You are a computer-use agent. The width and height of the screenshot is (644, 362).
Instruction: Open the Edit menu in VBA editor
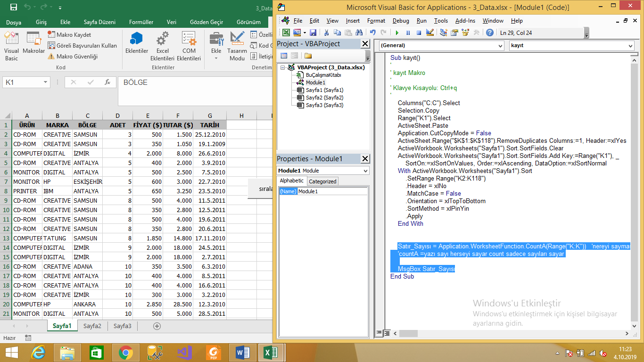tap(314, 21)
